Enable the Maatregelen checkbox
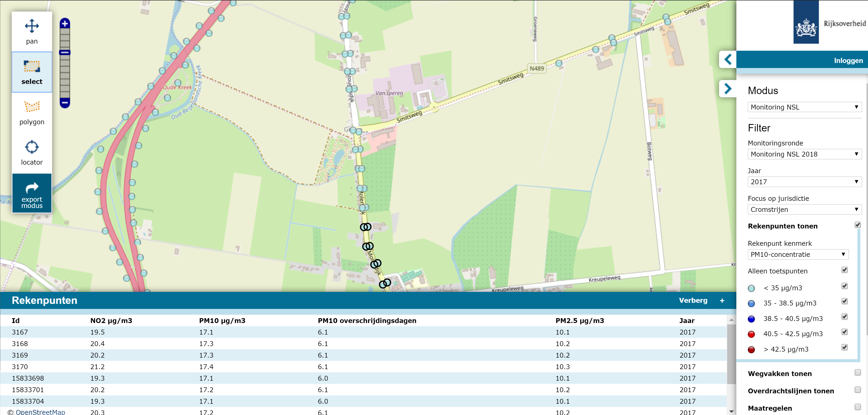The image size is (868, 415). tap(858, 407)
